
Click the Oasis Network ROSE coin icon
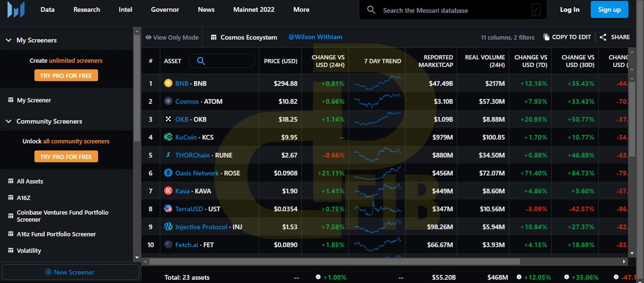(x=168, y=173)
